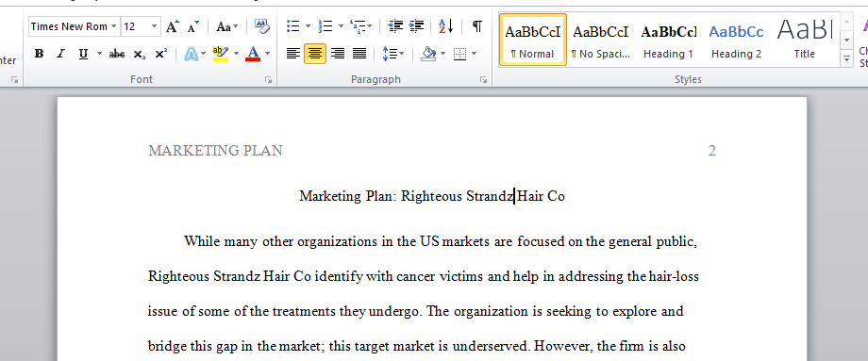Click the title Marketing Plan: Righteous Strandz Hair Co
The height and width of the screenshot is (361, 868).
coord(432,196)
